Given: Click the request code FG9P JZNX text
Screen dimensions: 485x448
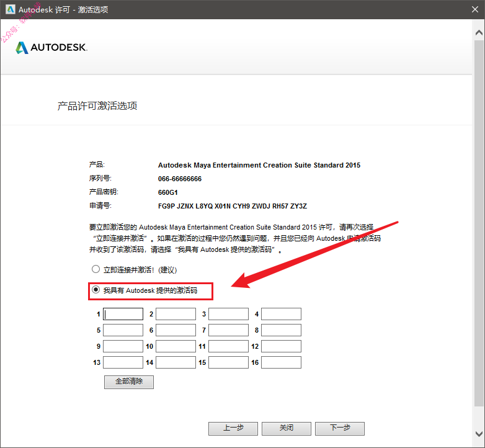Looking at the screenshot, I should 233,206.
